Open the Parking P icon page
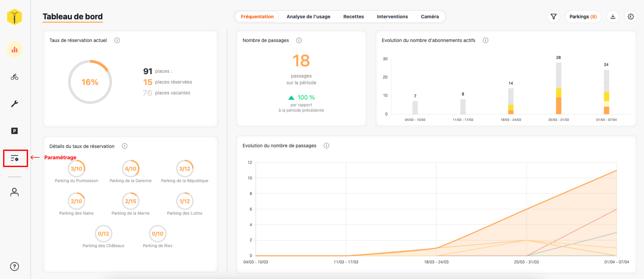Image resolution: width=644 pixels, height=279 pixels. pos(14,131)
